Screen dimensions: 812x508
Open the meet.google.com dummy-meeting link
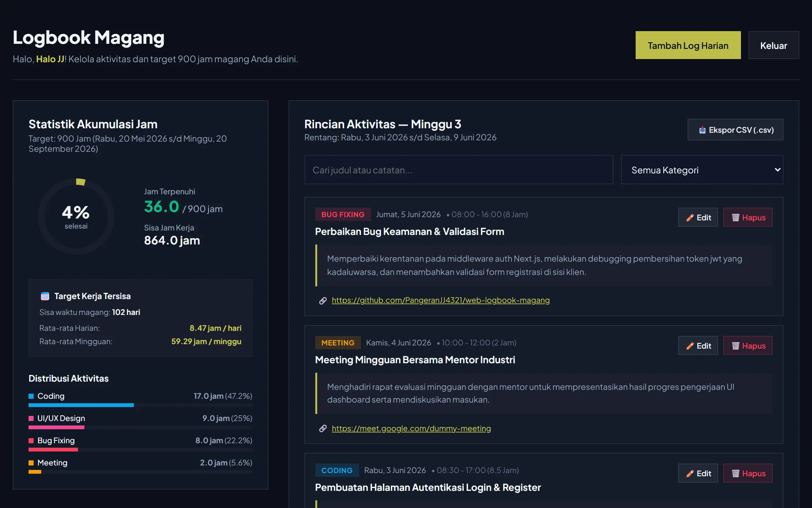point(411,428)
